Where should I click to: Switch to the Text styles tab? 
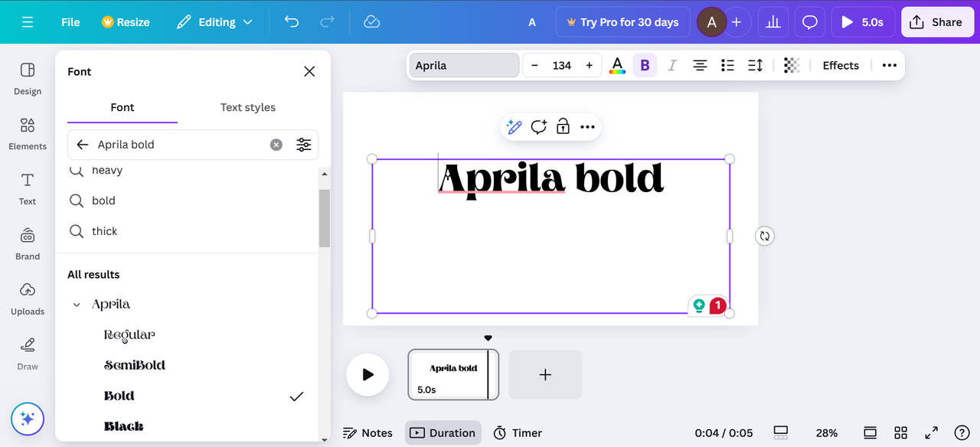click(x=248, y=107)
